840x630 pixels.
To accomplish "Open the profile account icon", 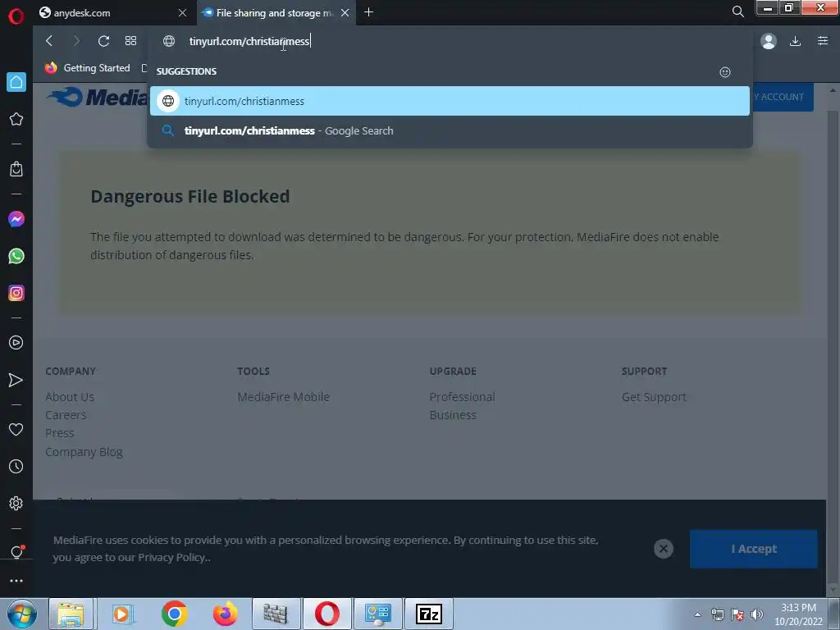I will point(768,41).
